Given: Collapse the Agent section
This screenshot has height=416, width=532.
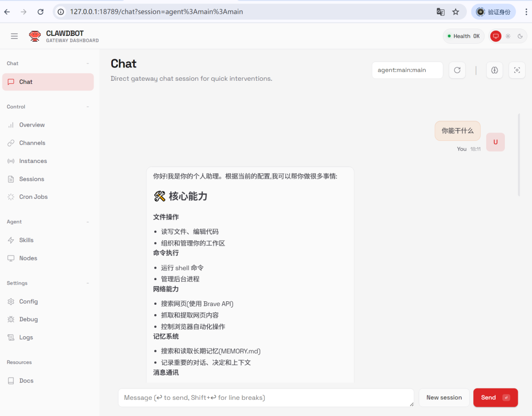Looking at the screenshot, I should point(89,222).
